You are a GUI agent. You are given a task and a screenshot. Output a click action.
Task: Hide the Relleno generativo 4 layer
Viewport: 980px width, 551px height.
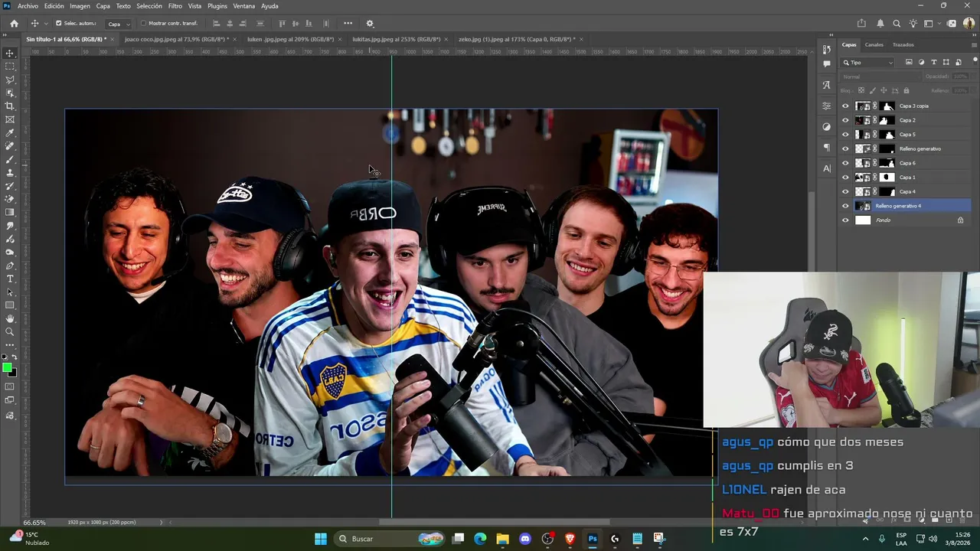click(845, 206)
